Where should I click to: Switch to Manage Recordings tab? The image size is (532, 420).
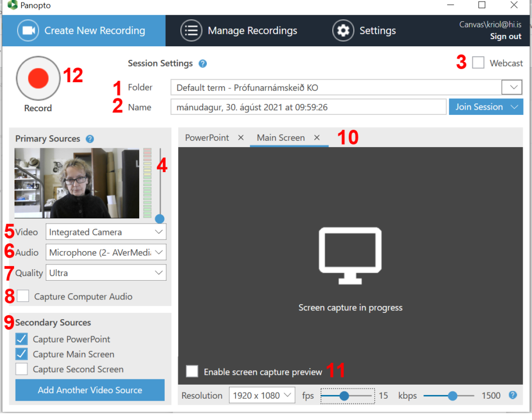click(238, 31)
